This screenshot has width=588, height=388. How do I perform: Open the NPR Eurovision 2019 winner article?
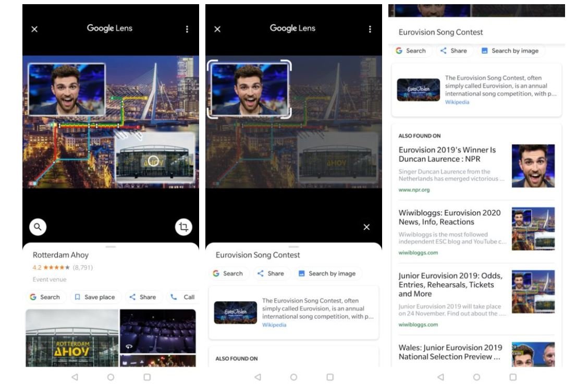pos(447,154)
